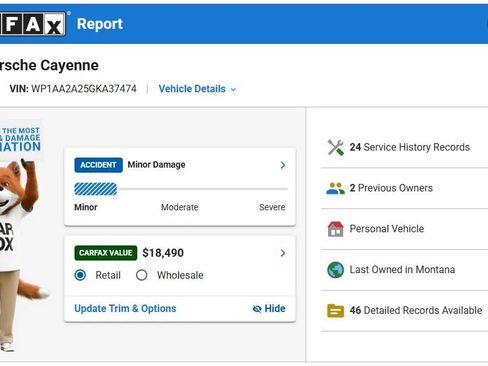Image resolution: width=488 pixels, height=366 pixels.
Task: Click Last Owned in Montana text
Action: [402, 270]
